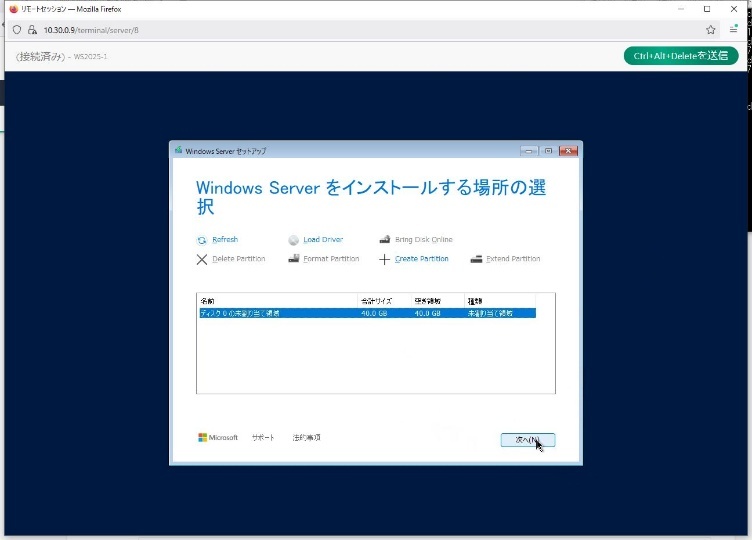Viewport: 752px width, 540px height.
Task: Open the 法的事項 legal link
Action: 306,438
